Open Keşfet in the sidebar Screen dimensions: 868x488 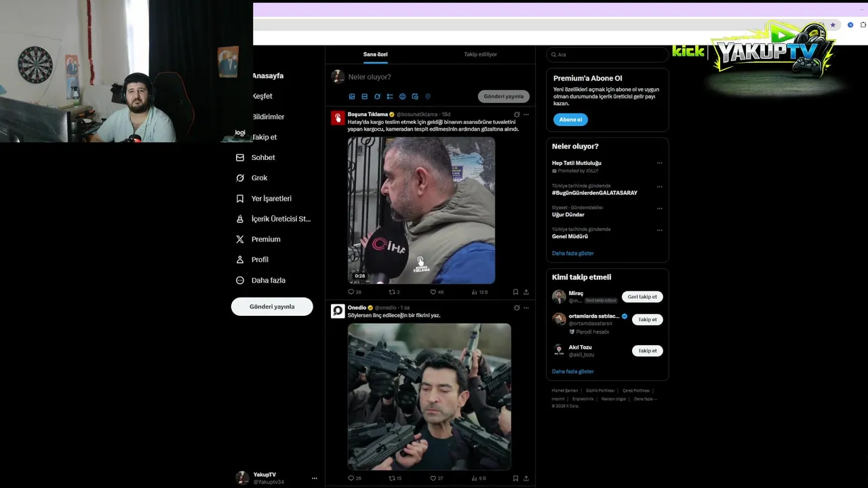pyautogui.click(x=262, y=96)
